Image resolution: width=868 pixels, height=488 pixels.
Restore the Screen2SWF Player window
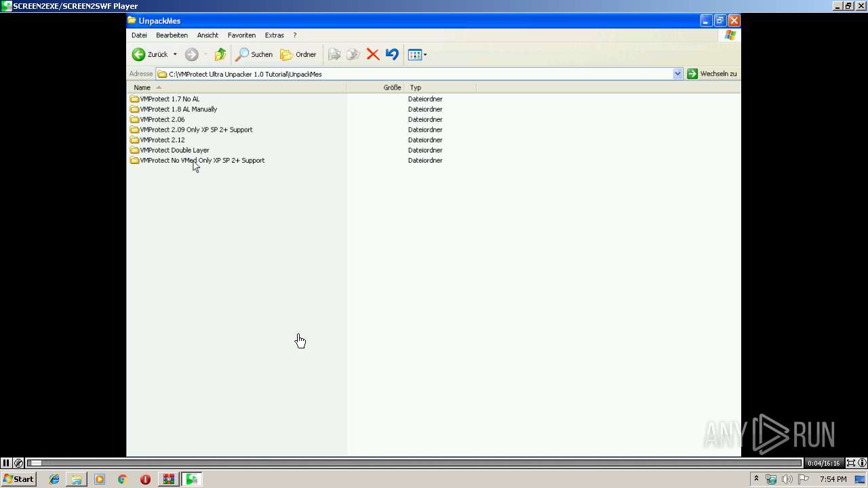[848, 5]
